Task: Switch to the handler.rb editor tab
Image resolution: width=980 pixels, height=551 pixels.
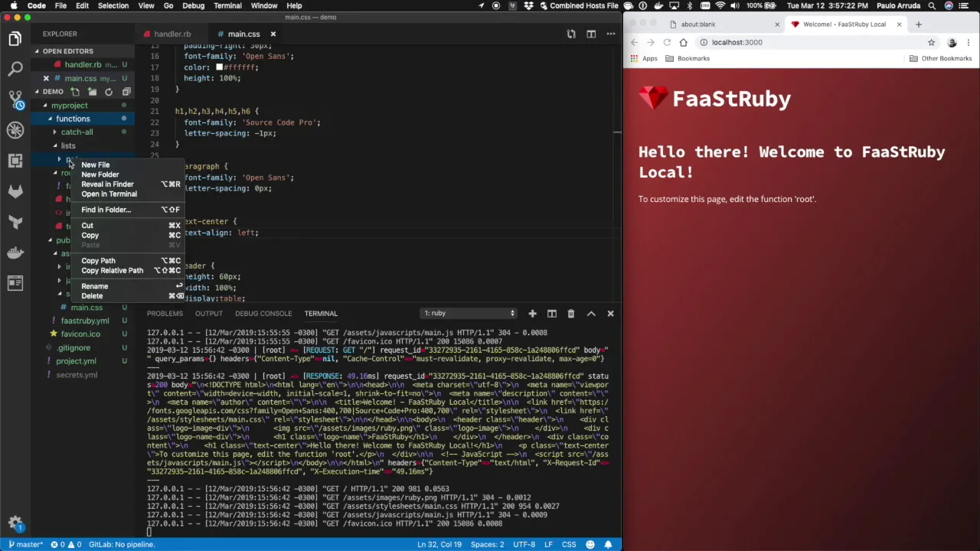Action: coord(171,34)
